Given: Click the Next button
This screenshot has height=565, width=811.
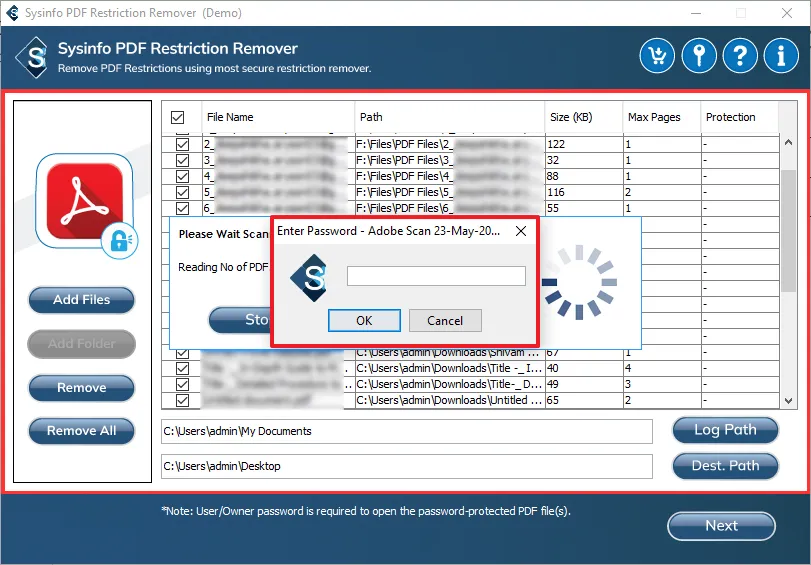Looking at the screenshot, I should pos(722,526).
